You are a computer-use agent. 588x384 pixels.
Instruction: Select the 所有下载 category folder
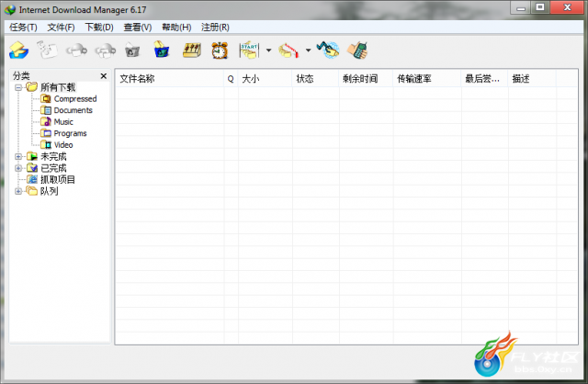51,87
